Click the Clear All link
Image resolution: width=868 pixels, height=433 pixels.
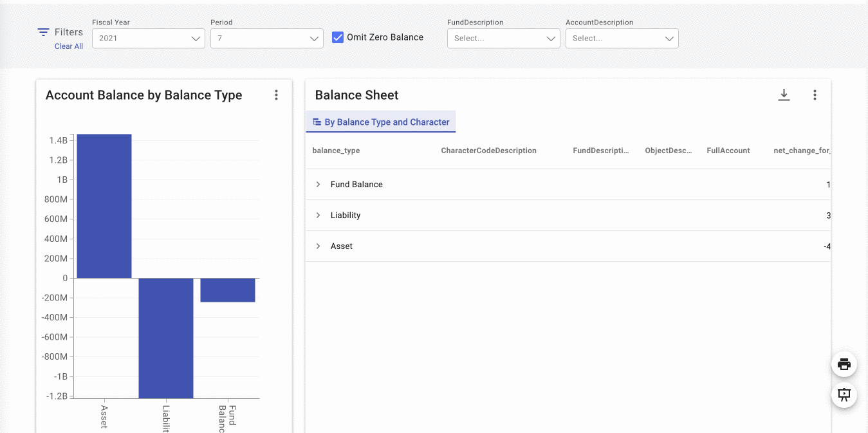[x=69, y=46]
